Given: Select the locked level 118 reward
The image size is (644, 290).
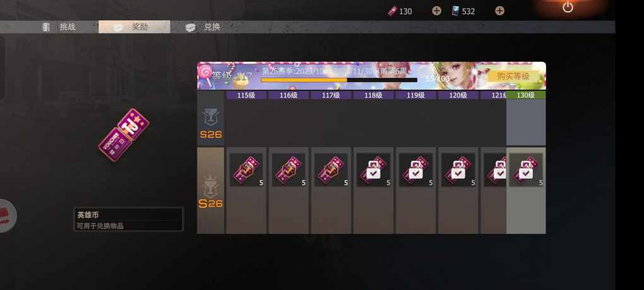Looking at the screenshot, I should (373, 170).
